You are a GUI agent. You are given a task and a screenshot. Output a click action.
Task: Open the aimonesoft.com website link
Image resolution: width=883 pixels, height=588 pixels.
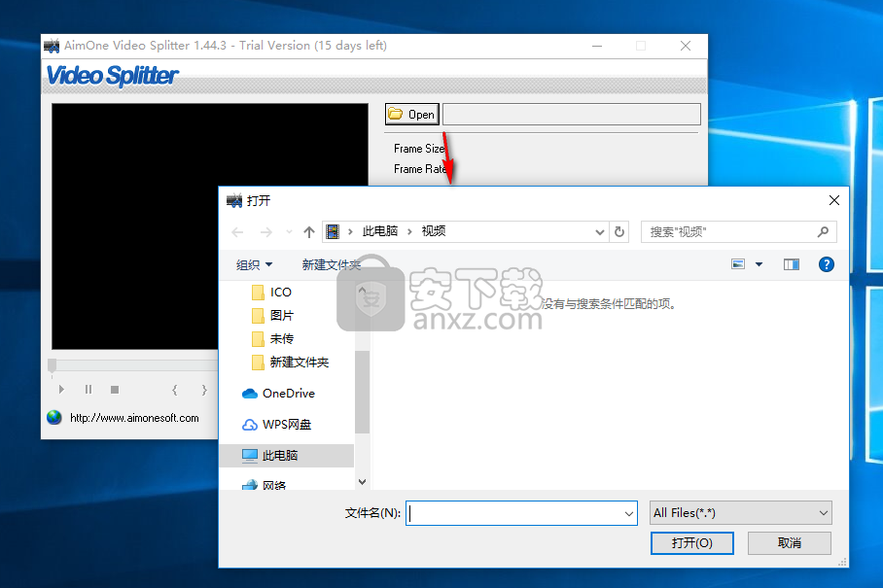click(134, 418)
